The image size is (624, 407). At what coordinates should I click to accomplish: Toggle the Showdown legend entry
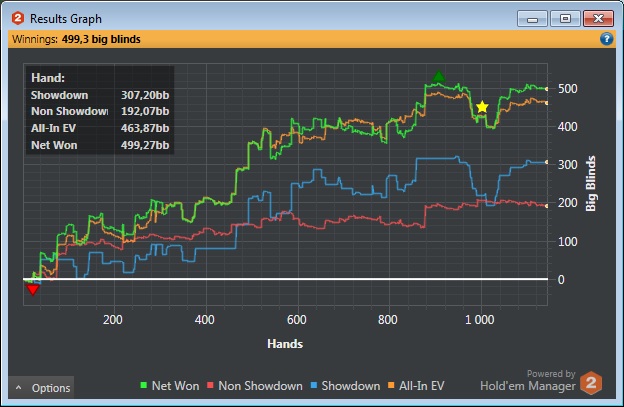[345, 386]
